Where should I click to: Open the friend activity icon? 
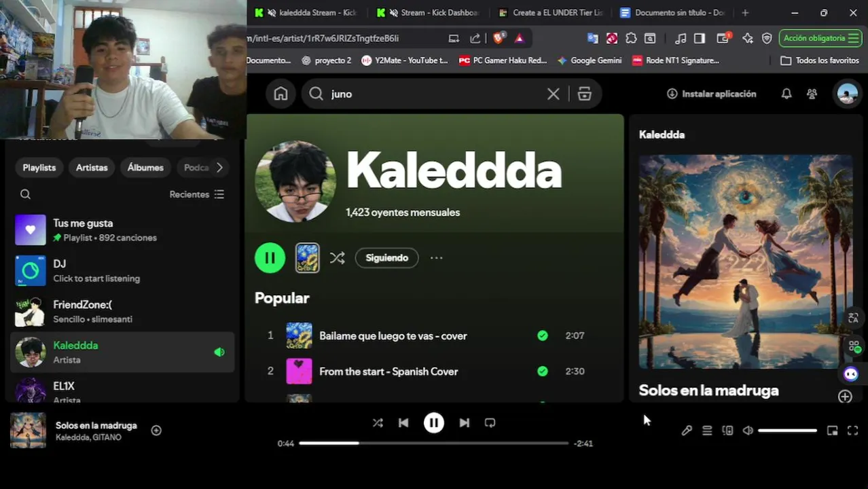pos(812,94)
